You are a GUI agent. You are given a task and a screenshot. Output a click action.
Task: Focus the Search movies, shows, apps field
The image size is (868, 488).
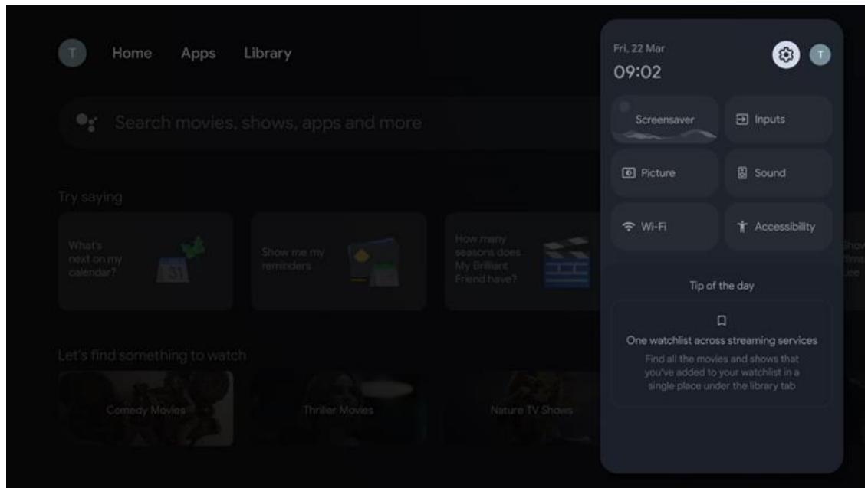tap(330, 123)
